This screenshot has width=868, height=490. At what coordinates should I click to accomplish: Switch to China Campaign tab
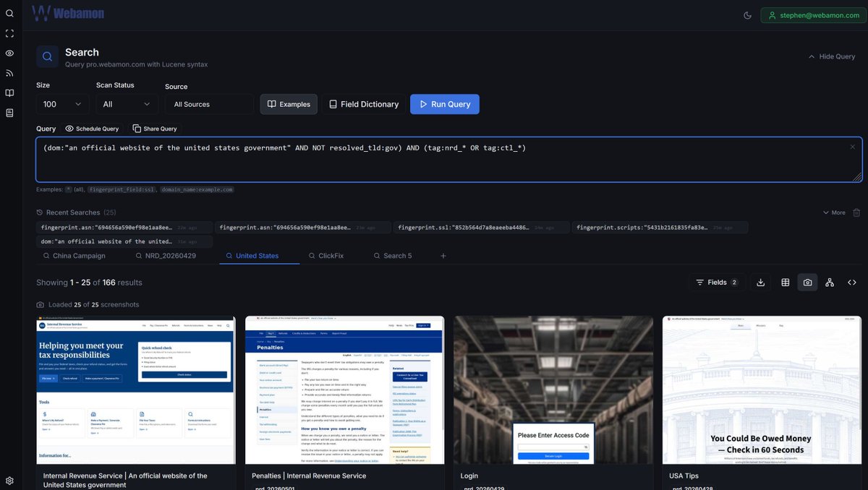click(73, 256)
